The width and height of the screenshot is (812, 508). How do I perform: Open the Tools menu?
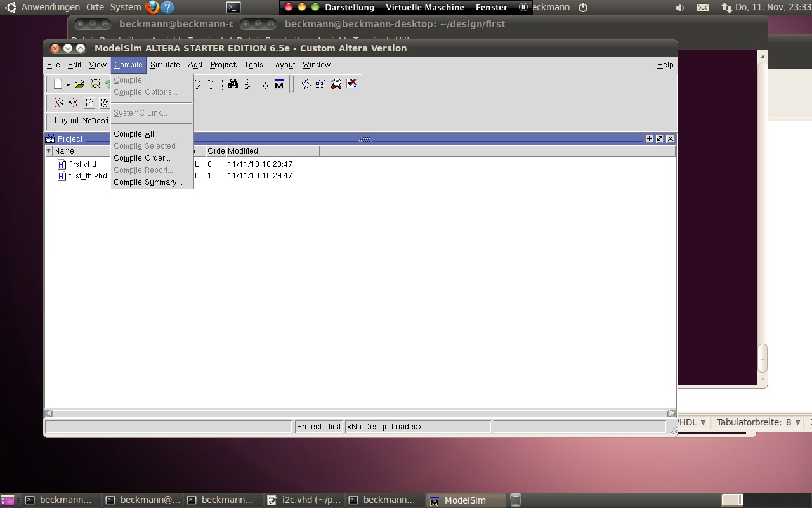[x=253, y=65]
